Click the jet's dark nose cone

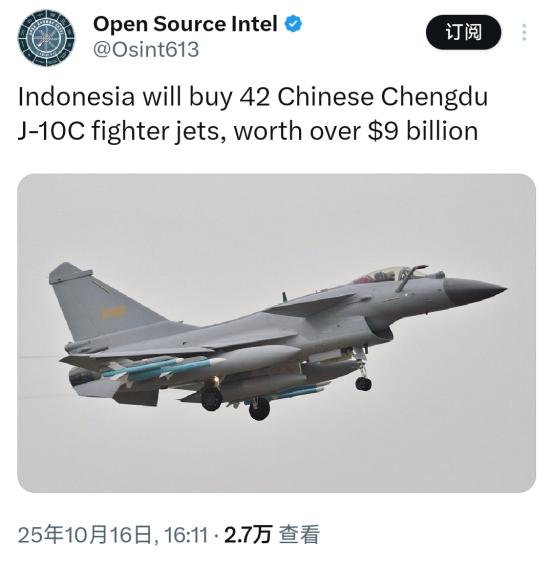[x=475, y=290]
